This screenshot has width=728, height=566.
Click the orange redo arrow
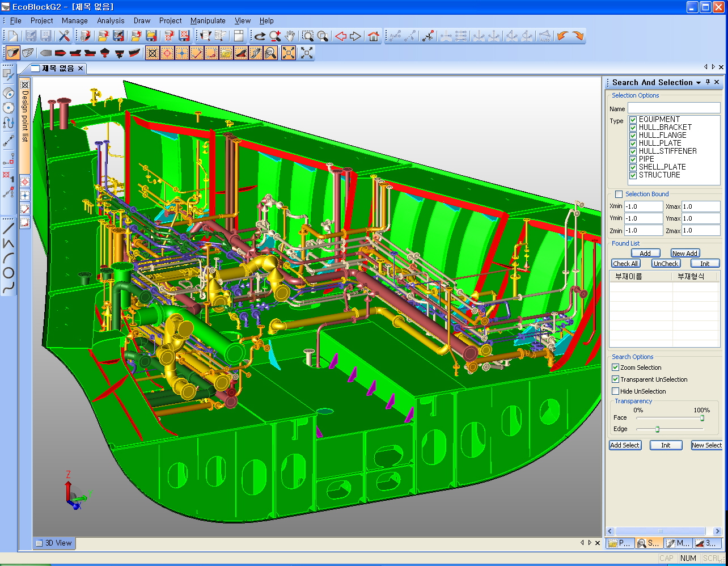[x=578, y=36]
